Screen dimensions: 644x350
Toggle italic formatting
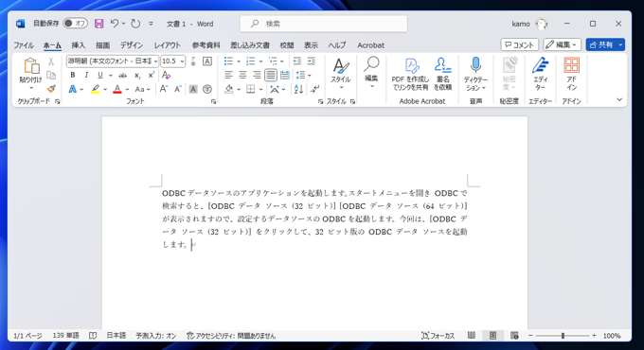coord(86,75)
